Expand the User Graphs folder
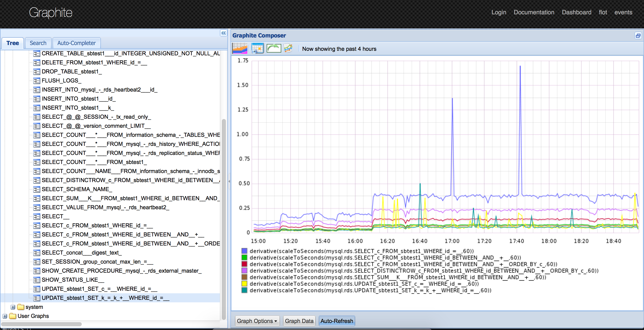Viewport: 644px width, 330px height. (x=5, y=316)
